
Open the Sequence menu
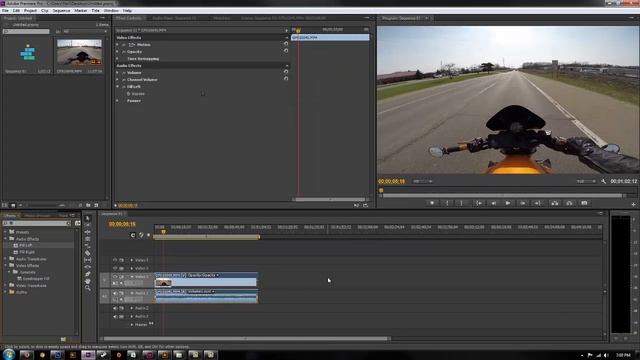pos(62,11)
